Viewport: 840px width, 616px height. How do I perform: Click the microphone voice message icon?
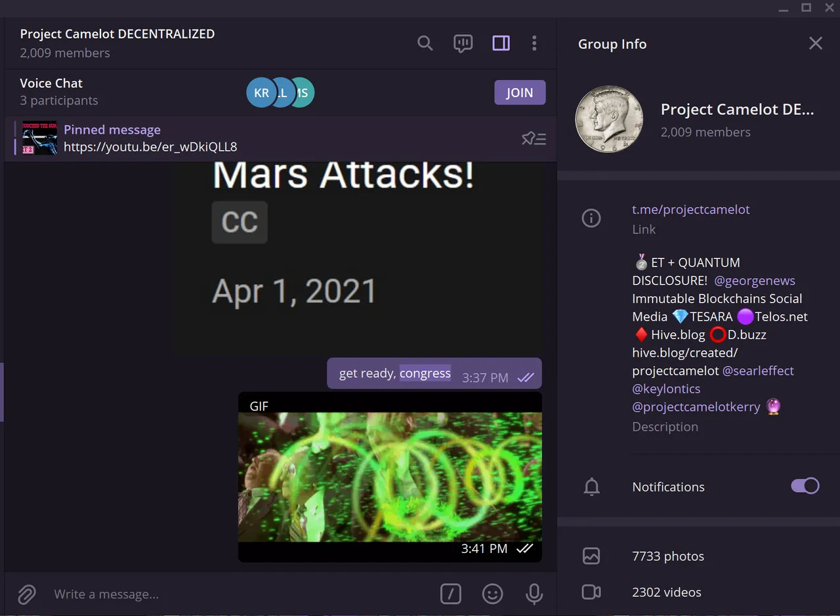pyautogui.click(x=534, y=594)
